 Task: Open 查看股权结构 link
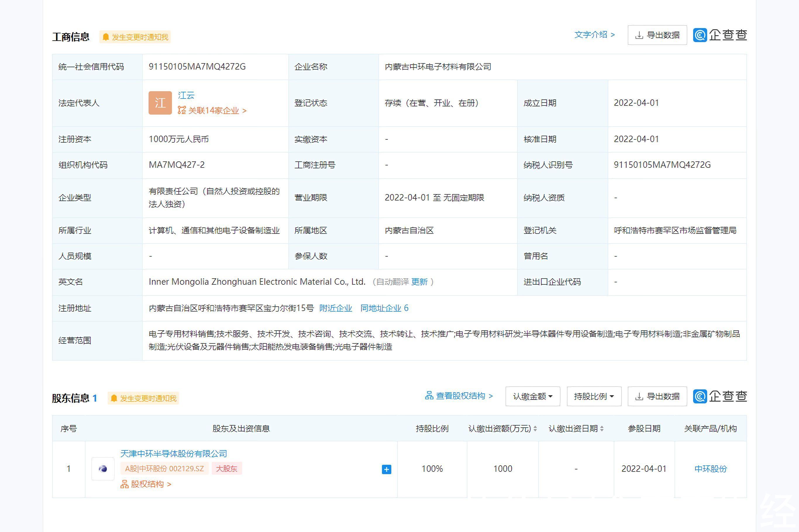click(x=459, y=396)
